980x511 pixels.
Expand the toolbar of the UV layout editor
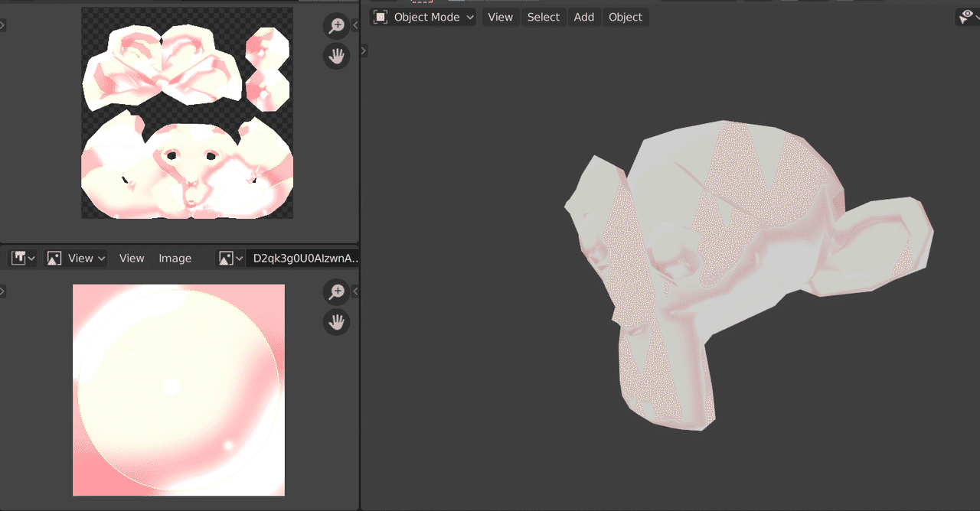pyautogui.click(x=2, y=25)
